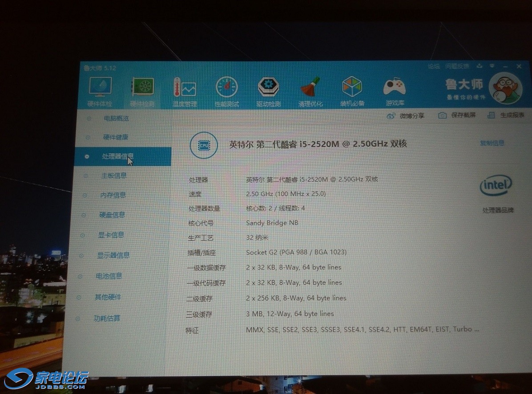Select the 硬件检测 circuit board icon
Viewport: 532px width, 394px height.
click(x=143, y=87)
